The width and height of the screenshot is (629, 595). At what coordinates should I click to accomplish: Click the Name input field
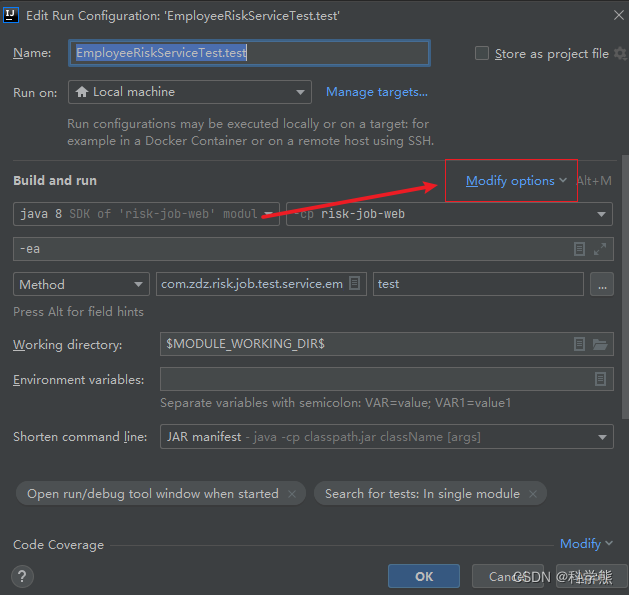(249, 53)
